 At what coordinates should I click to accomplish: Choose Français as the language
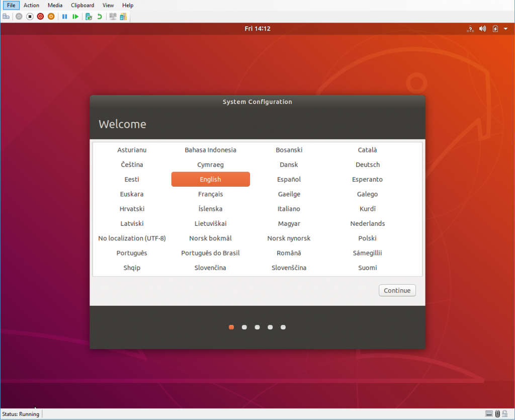click(x=210, y=194)
